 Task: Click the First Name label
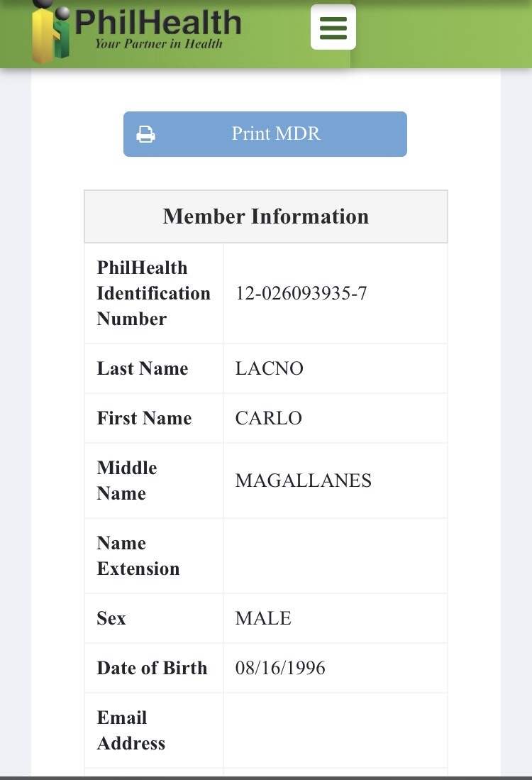tap(144, 418)
